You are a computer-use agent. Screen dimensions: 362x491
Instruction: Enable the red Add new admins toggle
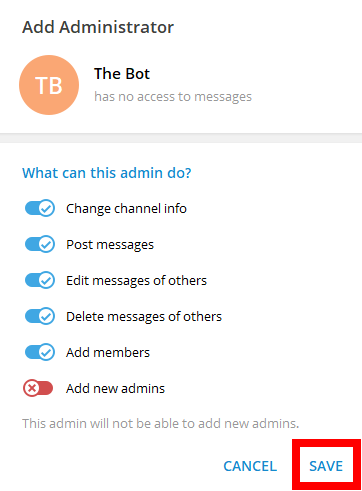pyautogui.click(x=38, y=388)
